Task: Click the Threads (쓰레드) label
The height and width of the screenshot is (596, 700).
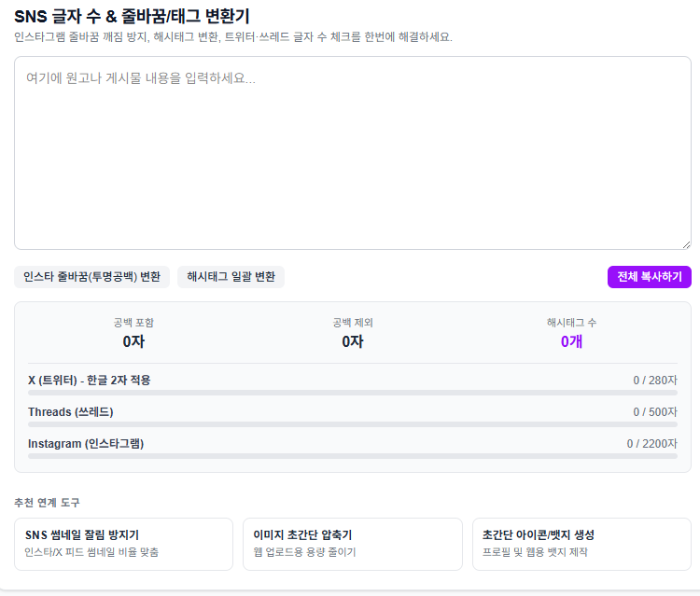Action: tap(71, 412)
